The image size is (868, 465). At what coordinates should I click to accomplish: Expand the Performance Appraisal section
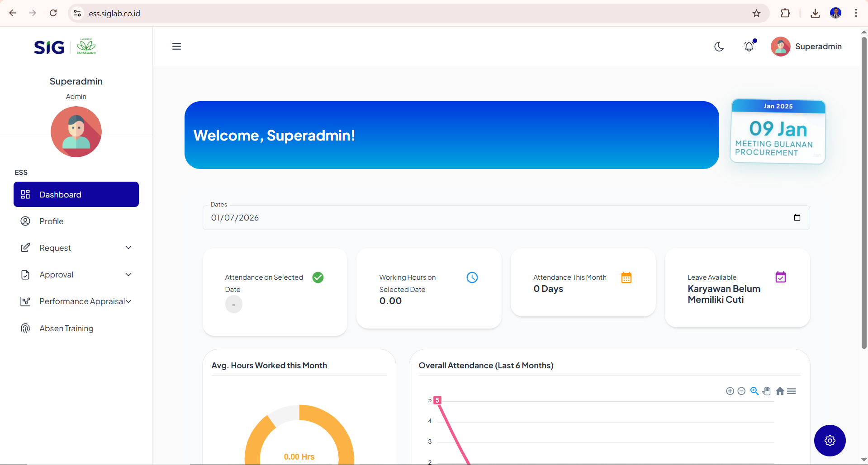tap(128, 301)
